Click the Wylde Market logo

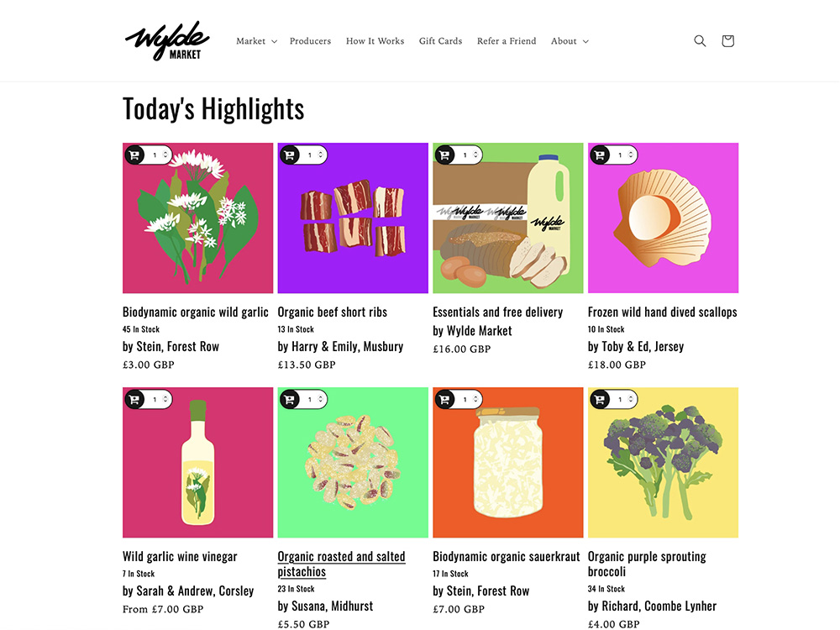(167, 41)
